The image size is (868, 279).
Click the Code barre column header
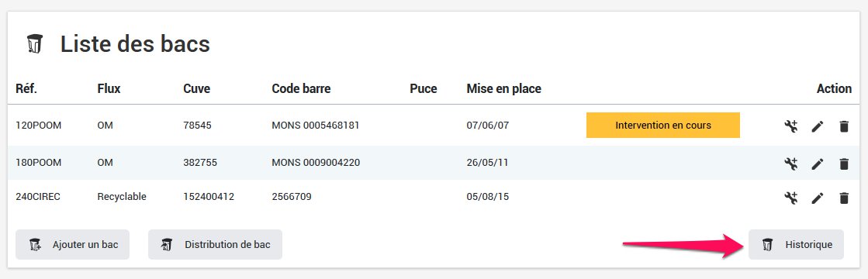tap(301, 88)
